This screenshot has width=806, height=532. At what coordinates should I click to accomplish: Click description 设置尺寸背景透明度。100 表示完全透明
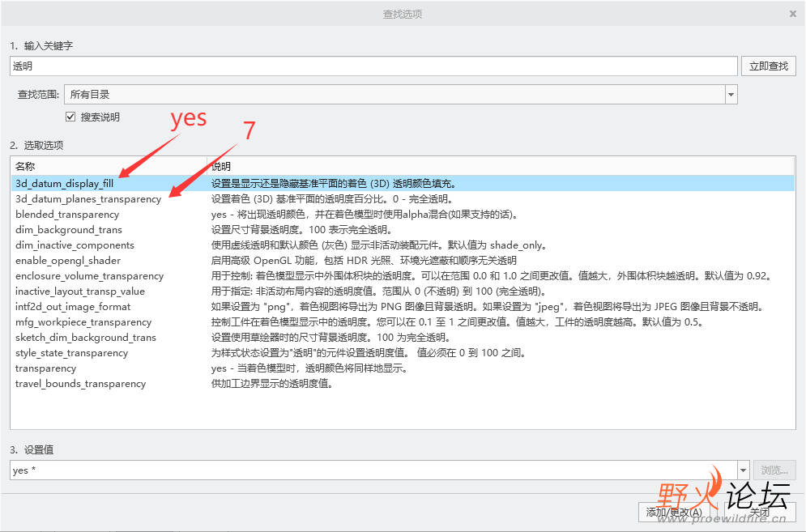(302, 230)
